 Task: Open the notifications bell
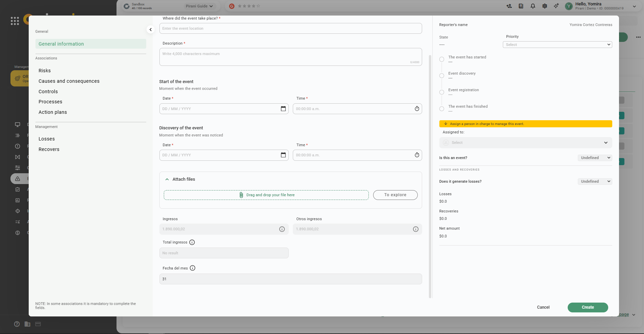click(x=533, y=6)
